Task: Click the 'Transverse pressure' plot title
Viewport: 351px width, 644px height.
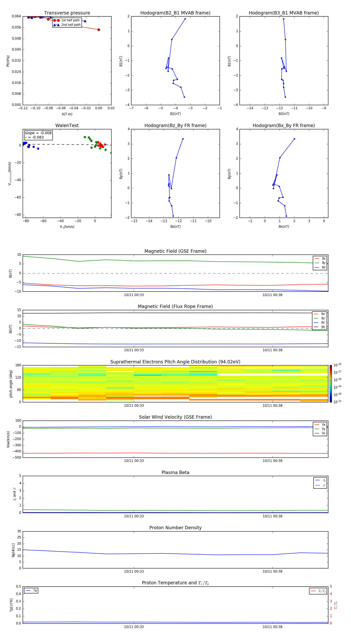Action: [67, 13]
